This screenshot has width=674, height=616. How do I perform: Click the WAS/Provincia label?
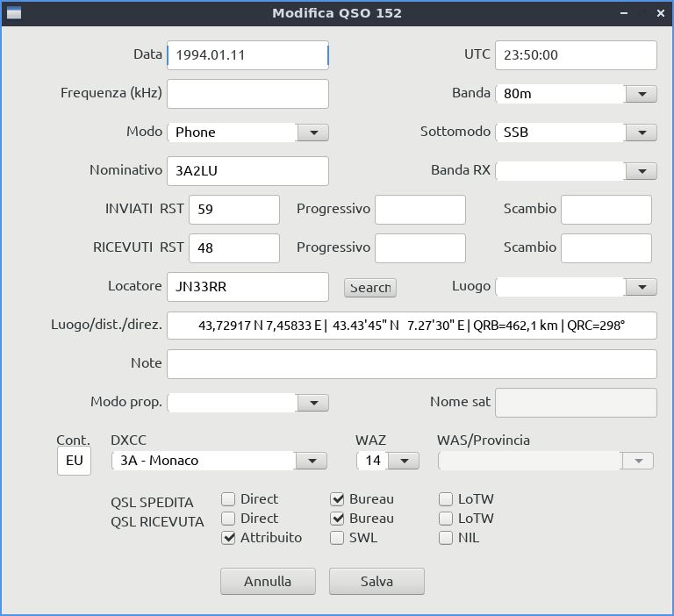484,441
